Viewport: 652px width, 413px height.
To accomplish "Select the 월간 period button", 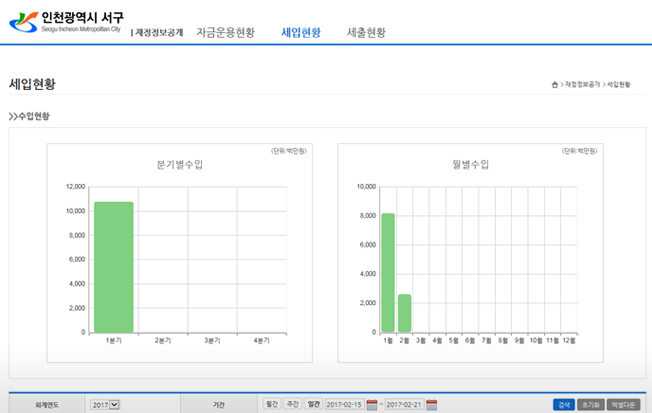I will (272, 404).
